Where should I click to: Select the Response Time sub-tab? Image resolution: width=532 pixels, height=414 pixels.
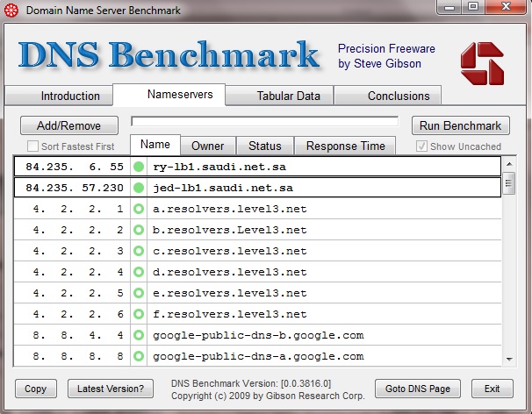[x=345, y=146]
